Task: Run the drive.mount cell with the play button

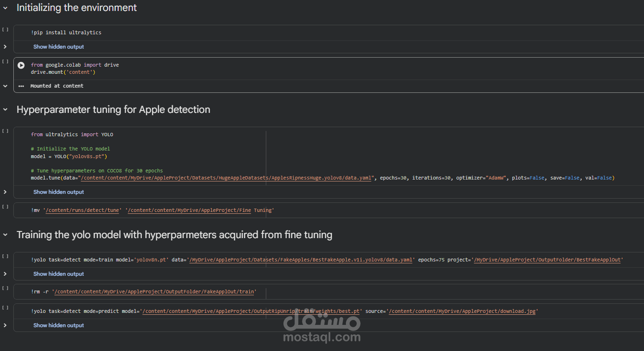Action: (21, 65)
